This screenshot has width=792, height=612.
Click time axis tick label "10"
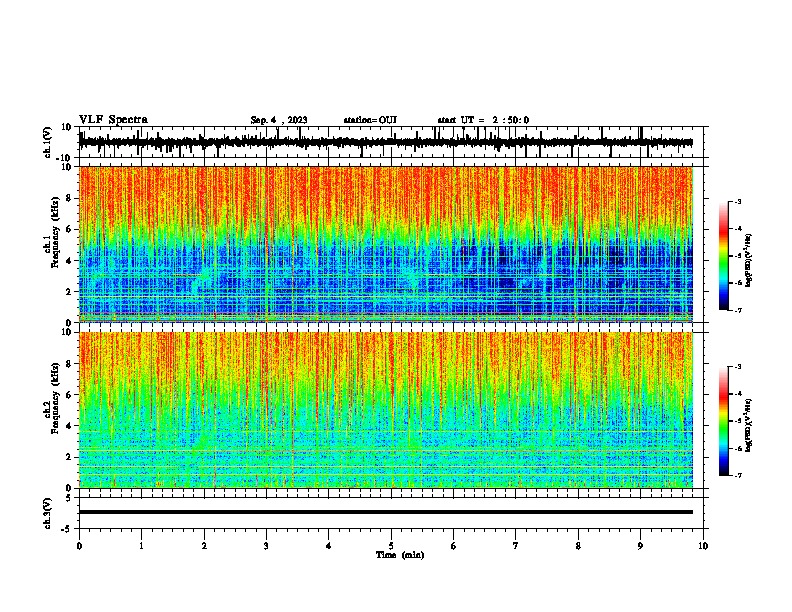[703, 546]
